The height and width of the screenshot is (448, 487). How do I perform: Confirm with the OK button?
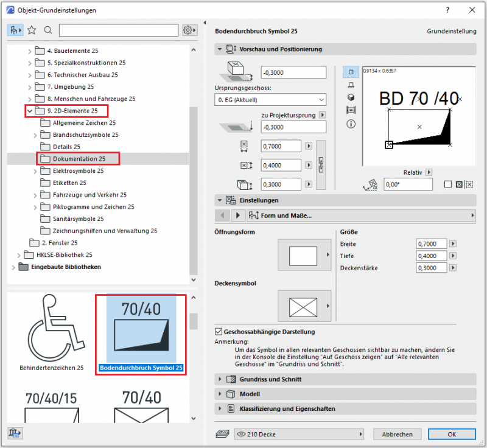point(451,435)
